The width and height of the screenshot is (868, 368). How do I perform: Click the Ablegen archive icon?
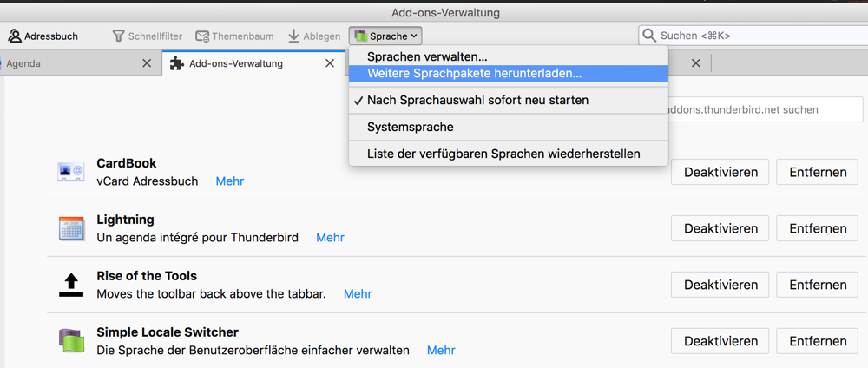point(294,36)
